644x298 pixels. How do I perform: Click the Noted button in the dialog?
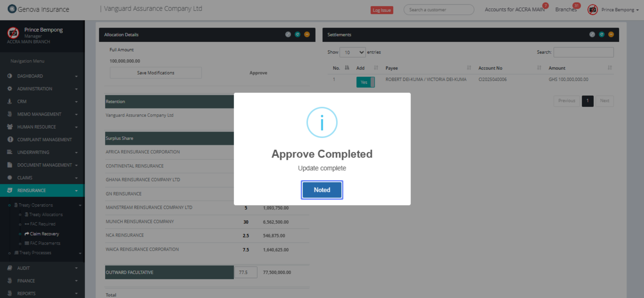[x=321, y=190]
